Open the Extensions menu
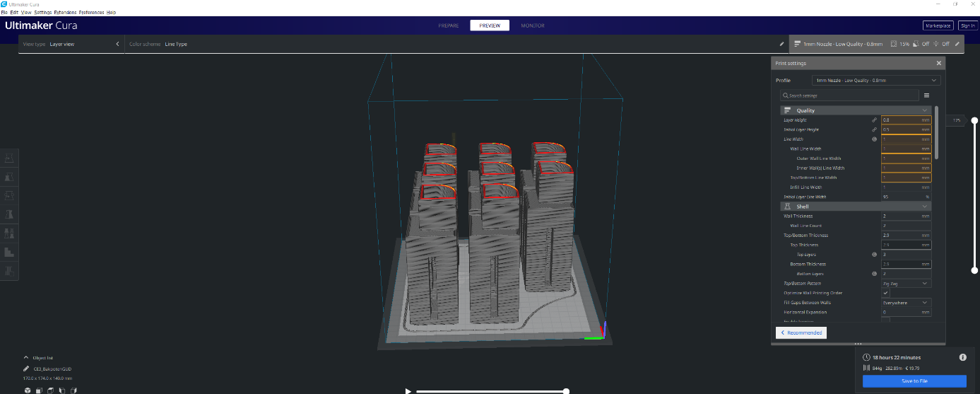 tap(65, 13)
